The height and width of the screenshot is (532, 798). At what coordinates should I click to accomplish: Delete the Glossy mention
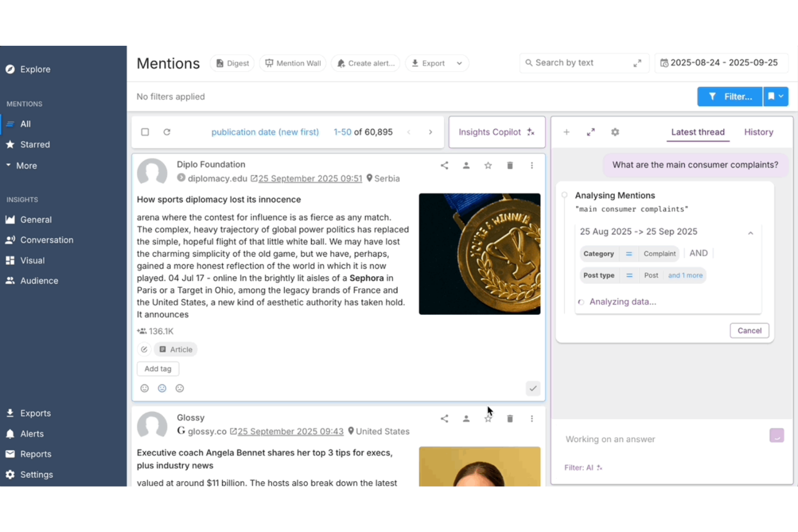coord(510,418)
